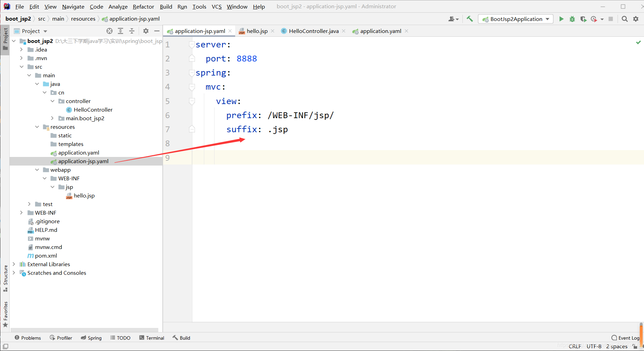
Task: Locate opened file in Project tree
Action: (110, 31)
